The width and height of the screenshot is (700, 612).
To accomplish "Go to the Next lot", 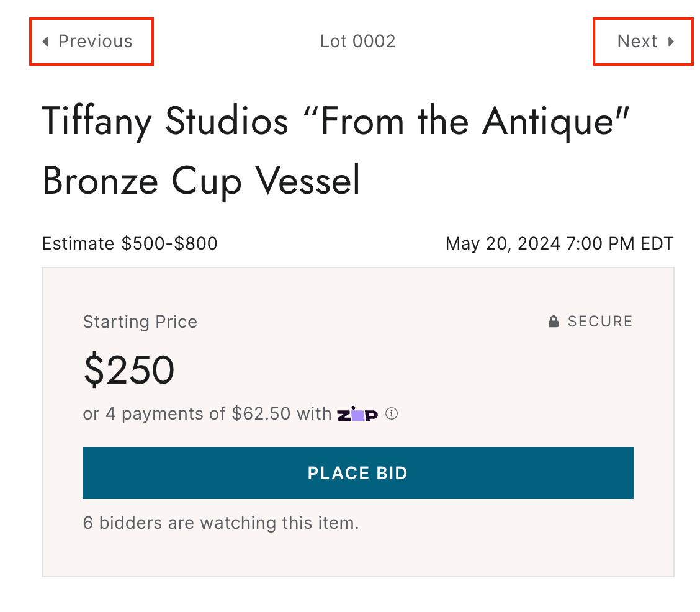I will (643, 42).
